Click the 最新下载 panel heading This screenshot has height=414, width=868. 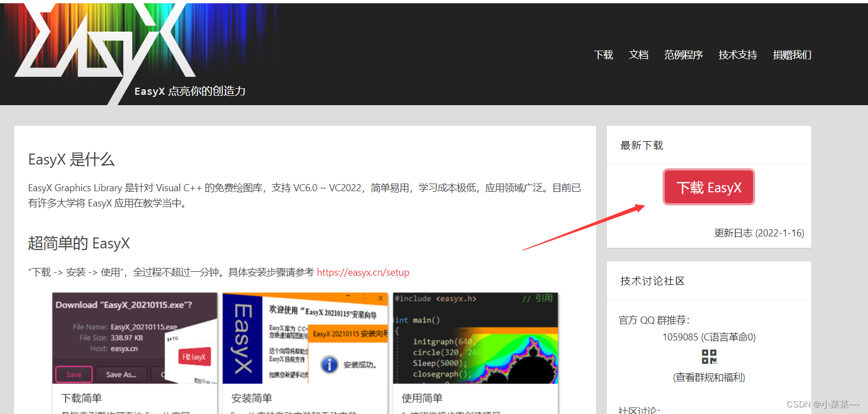click(642, 145)
